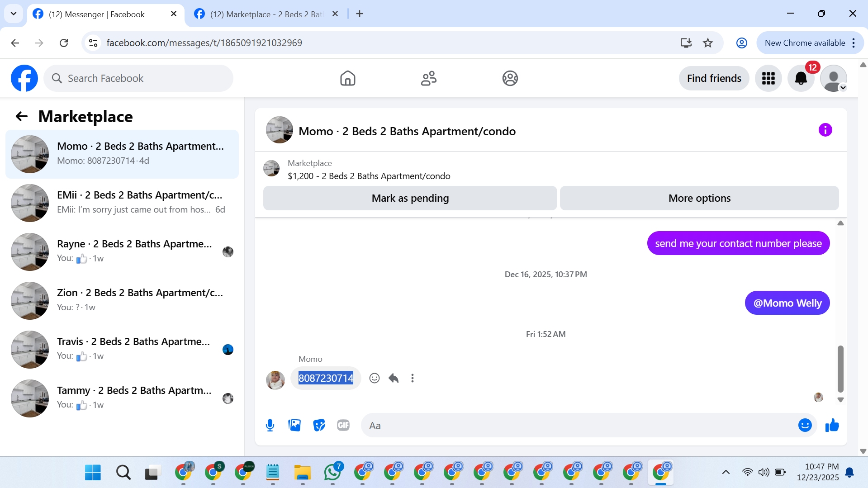This screenshot has width=868, height=488.
Task: Select the Messenger | Facebook tab
Action: pos(97,14)
